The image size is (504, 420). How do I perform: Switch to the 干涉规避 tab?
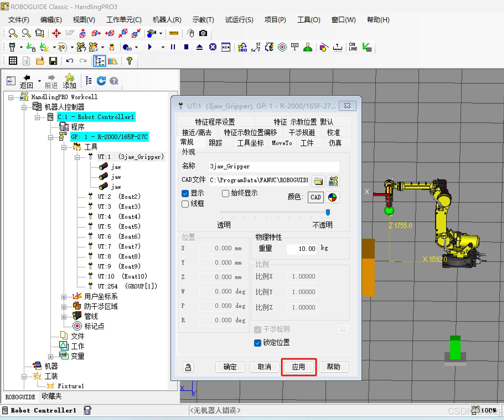point(302,133)
